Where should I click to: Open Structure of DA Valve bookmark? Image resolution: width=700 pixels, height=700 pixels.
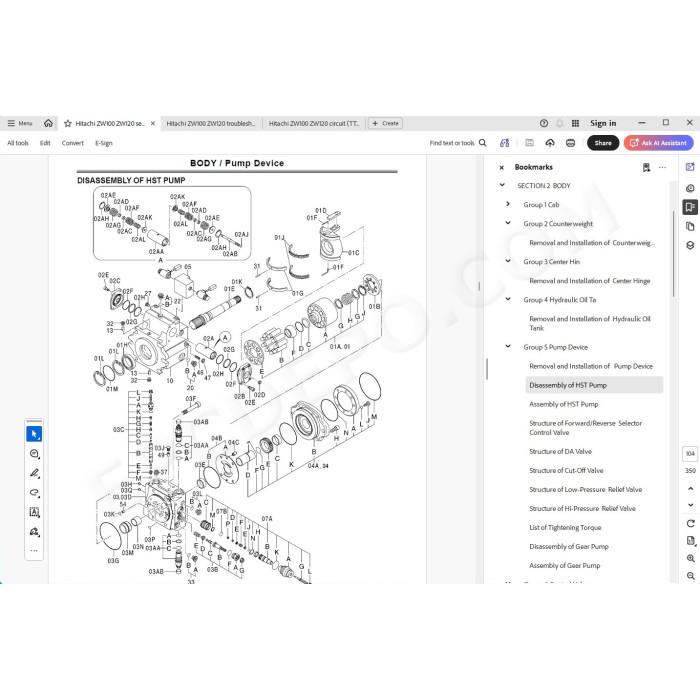point(560,451)
